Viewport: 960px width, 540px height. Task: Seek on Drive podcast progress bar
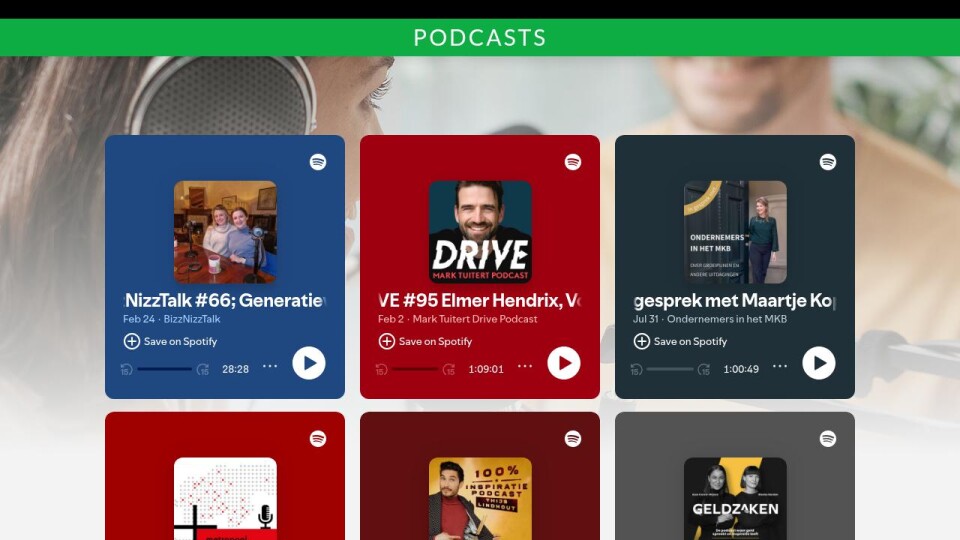(414, 369)
